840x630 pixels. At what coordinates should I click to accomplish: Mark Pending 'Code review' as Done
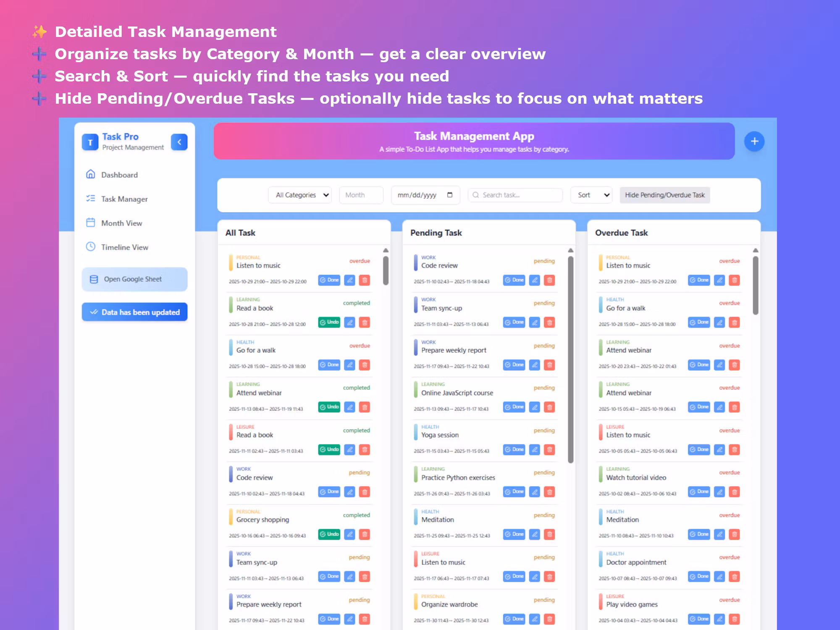[x=514, y=280]
